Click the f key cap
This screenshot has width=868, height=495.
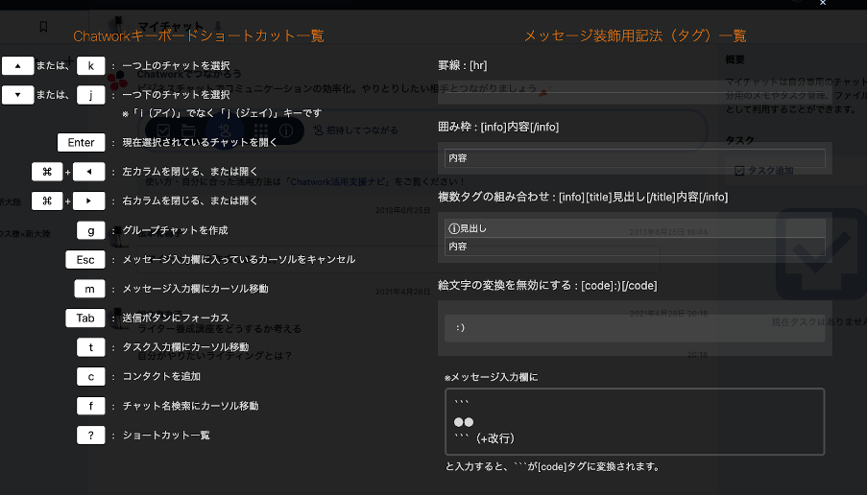coord(91,406)
